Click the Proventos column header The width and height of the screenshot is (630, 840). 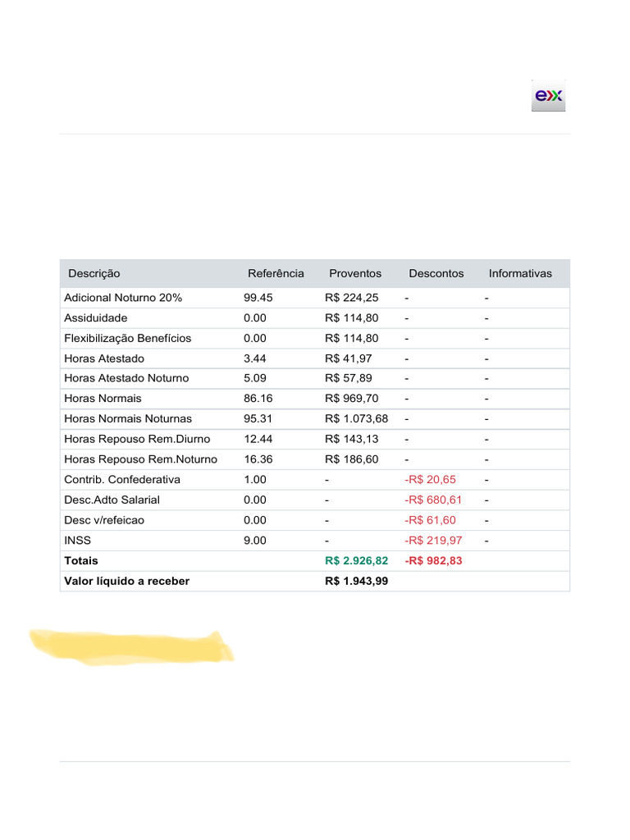[355, 273]
